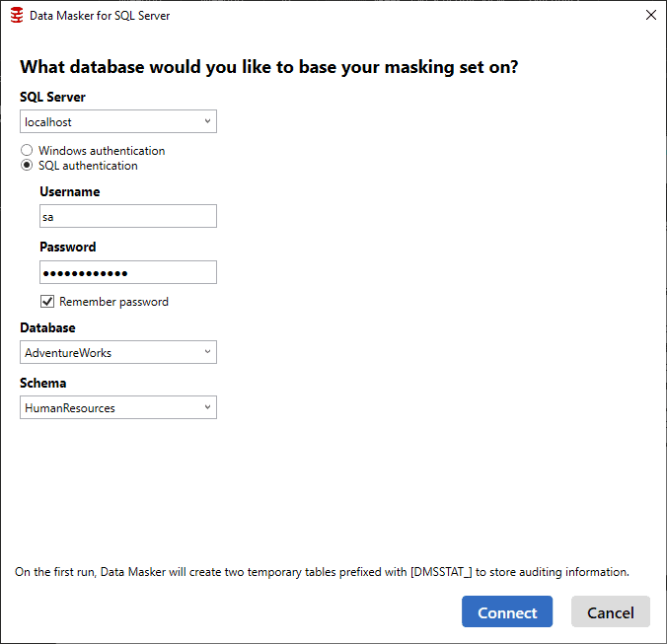Viewport: 667px width, 644px height.
Task: Click the SQL authentication label text
Action: click(88, 166)
